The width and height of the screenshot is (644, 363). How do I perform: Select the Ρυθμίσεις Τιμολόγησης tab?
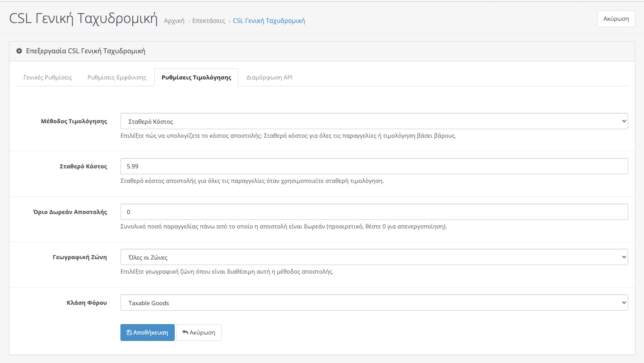coord(196,77)
